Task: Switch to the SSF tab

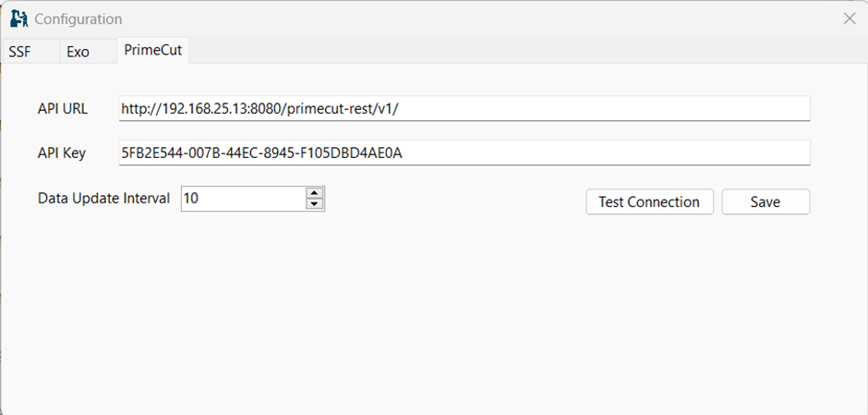Action: [x=20, y=52]
